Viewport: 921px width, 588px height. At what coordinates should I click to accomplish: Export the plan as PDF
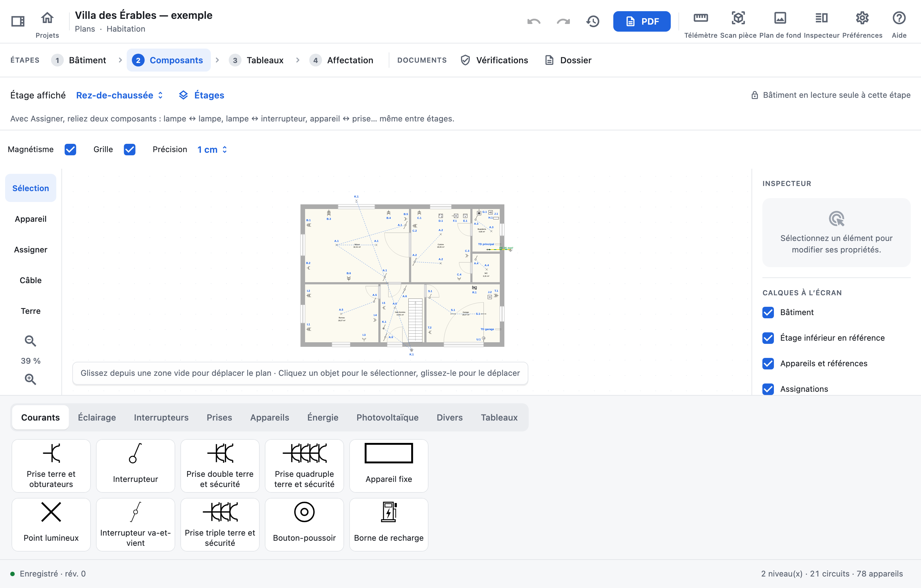[x=642, y=21]
